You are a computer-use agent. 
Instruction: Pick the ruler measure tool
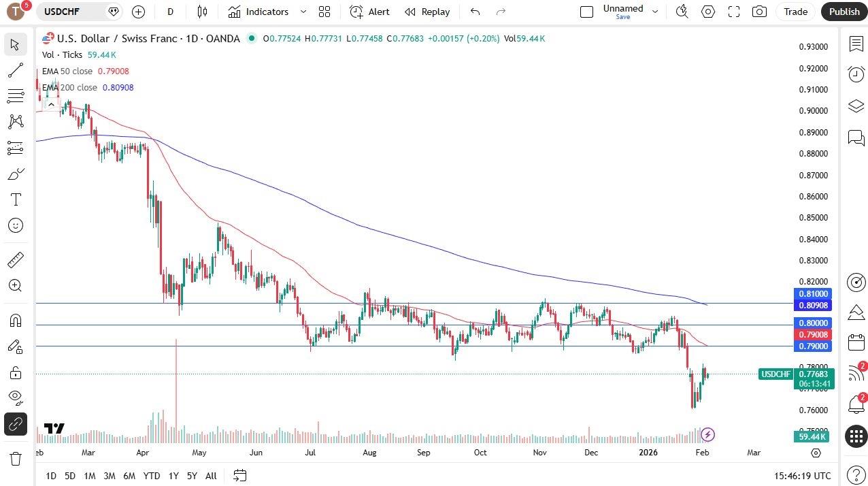coord(15,260)
